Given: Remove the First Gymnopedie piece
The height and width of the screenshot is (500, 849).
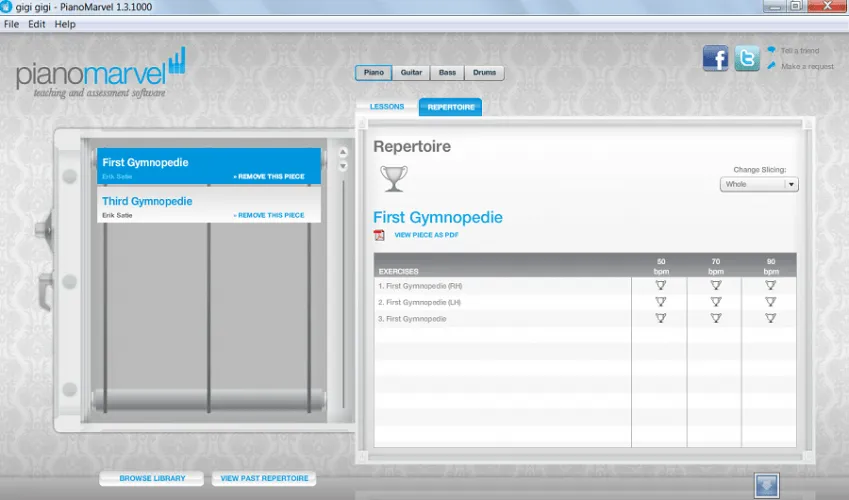Looking at the screenshot, I should (x=269, y=176).
